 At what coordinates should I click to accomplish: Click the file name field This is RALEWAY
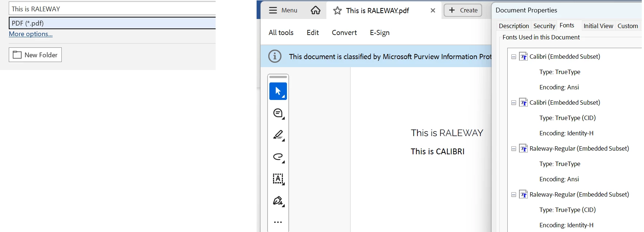(x=112, y=9)
